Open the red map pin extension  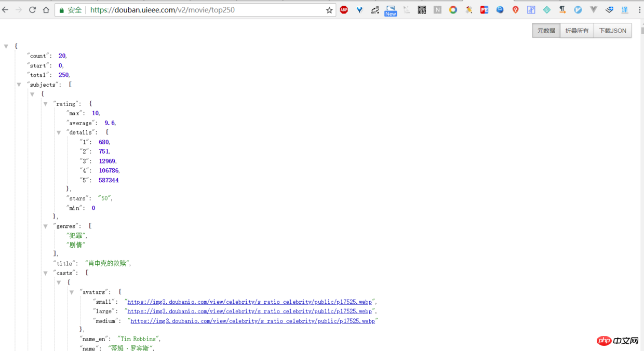(x=515, y=10)
